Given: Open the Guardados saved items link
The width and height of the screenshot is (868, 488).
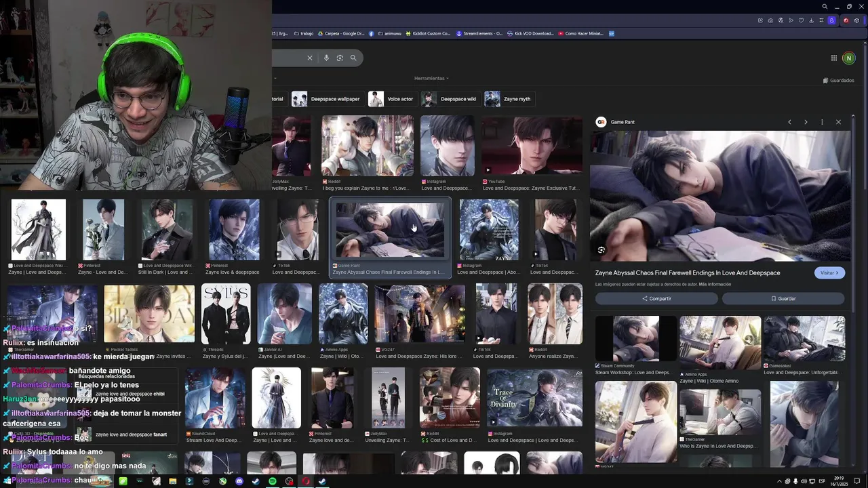Looking at the screenshot, I should (838, 80).
